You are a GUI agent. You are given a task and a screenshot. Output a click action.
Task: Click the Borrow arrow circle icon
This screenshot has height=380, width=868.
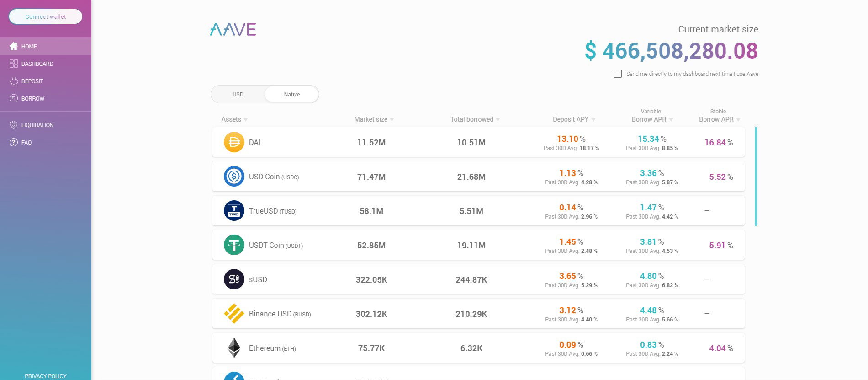tap(14, 98)
